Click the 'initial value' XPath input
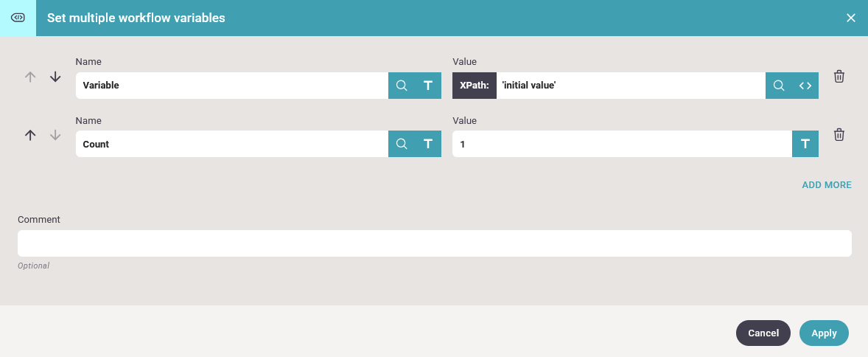Viewport: 868px width, 357px height. (x=630, y=86)
